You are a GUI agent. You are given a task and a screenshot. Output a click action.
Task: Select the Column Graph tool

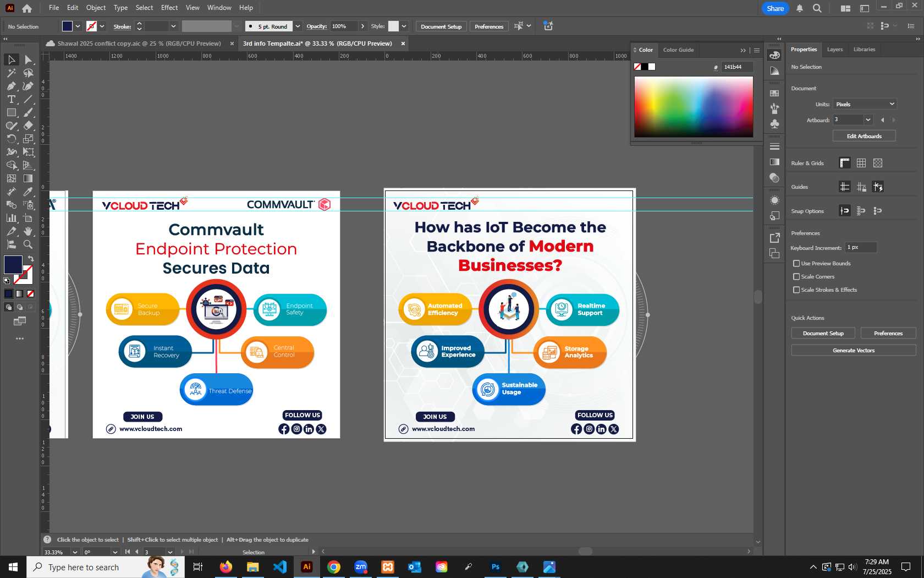[11, 218]
